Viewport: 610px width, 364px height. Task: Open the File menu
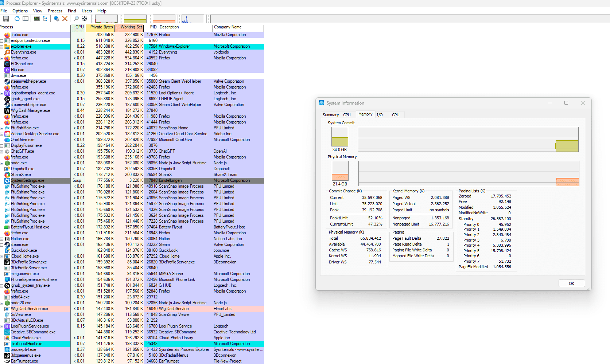pos(4,11)
